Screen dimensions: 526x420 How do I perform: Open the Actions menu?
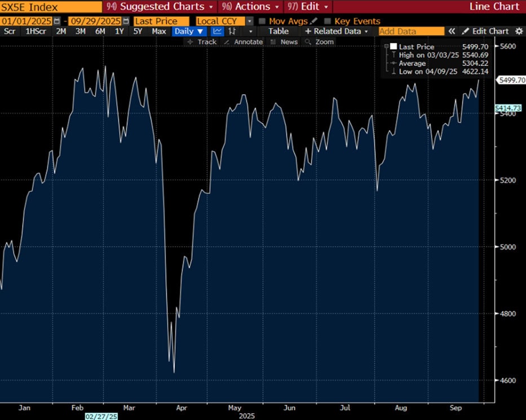[x=253, y=7]
